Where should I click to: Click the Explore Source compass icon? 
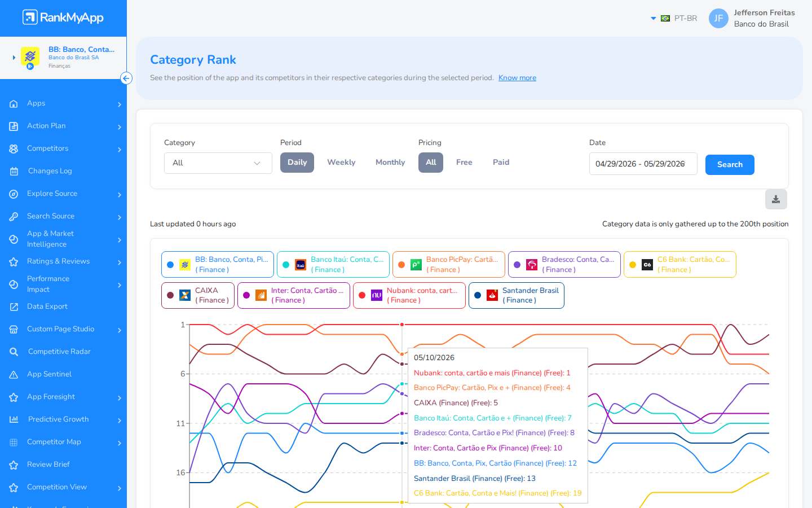[x=14, y=194]
